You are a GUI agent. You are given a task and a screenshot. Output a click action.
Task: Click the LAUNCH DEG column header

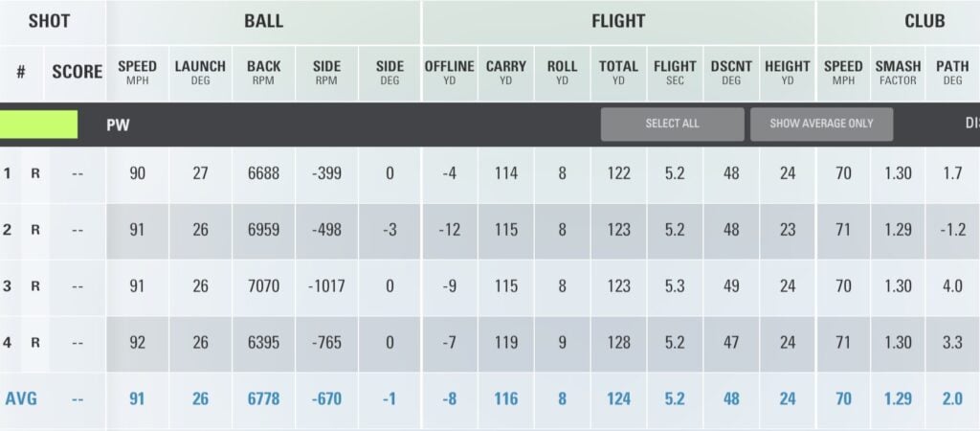[x=200, y=73]
